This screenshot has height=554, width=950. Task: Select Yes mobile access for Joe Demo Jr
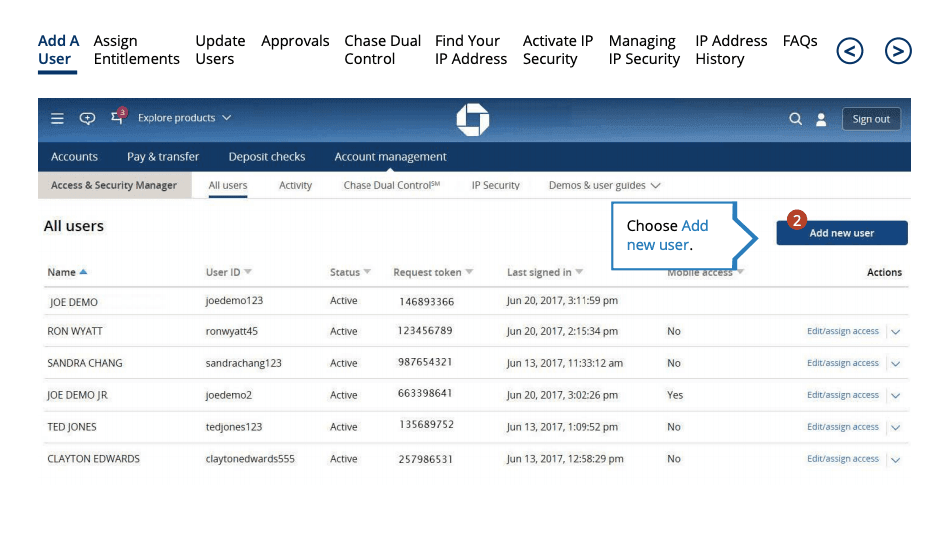(674, 395)
